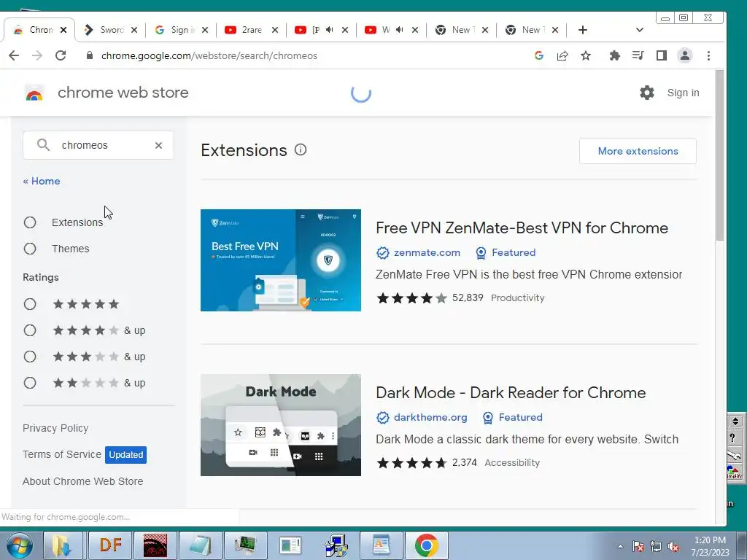Click the padlock site info icon
The image size is (747, 560).
90,55
